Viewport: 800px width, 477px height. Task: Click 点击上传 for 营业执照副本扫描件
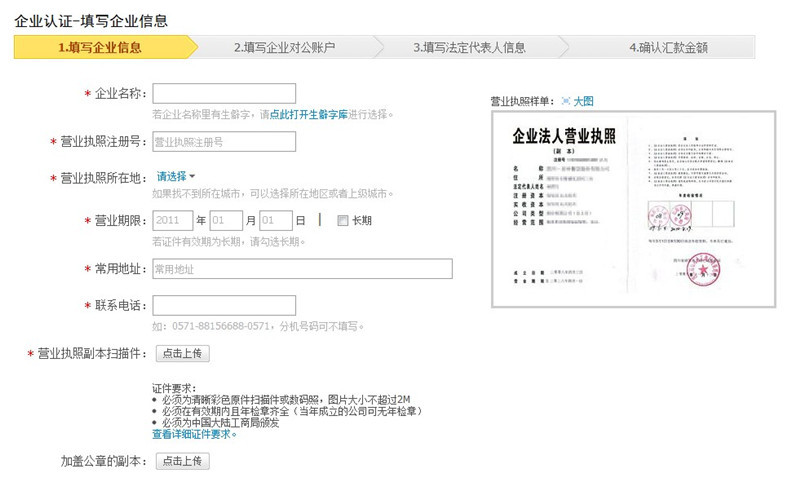point(182,354)
